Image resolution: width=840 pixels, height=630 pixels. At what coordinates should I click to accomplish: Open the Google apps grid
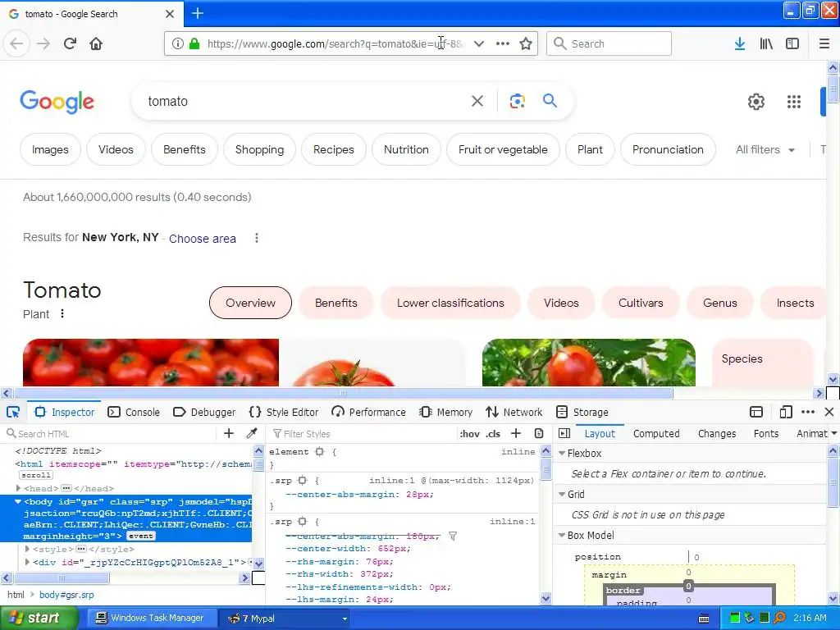pos(794,101)
